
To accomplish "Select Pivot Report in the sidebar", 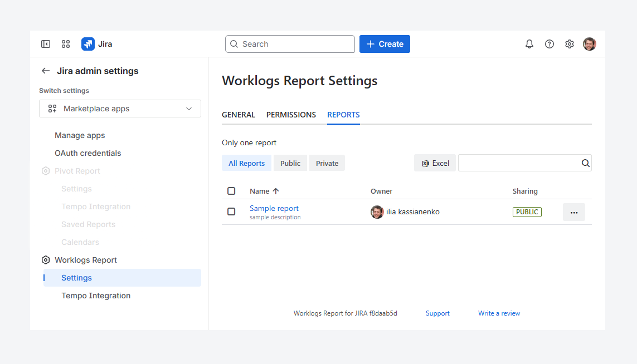I will pos(77,171).
